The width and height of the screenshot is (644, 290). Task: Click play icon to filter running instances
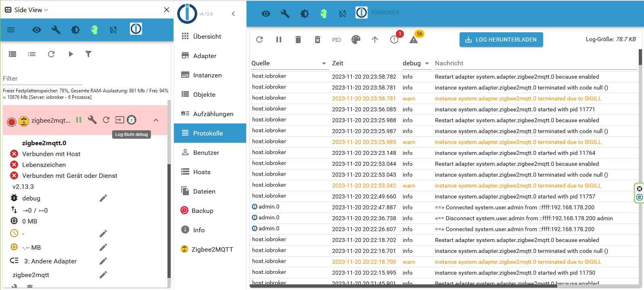tap(71, 54)
